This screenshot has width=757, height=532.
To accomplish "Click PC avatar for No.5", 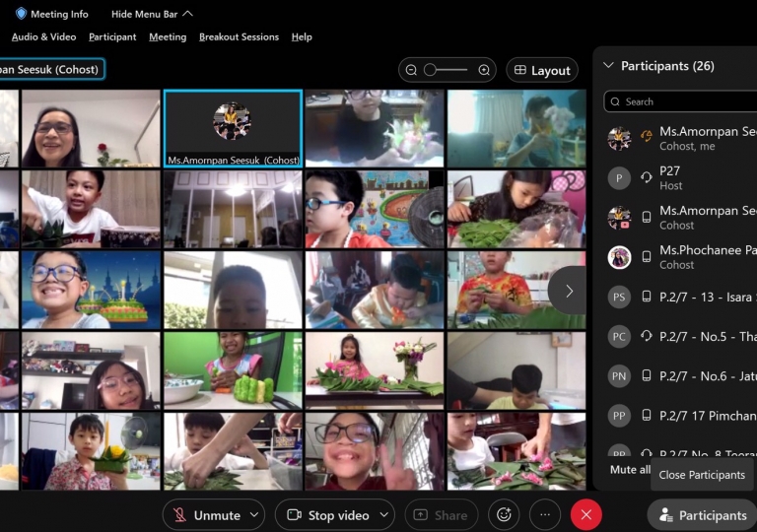I will pos(619,337).
